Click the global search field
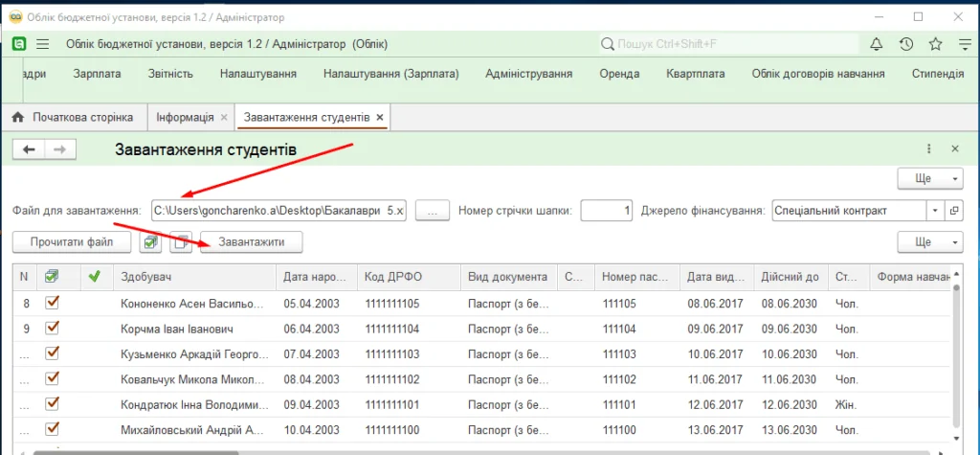 pyautogui.click(x=727, y=44)
